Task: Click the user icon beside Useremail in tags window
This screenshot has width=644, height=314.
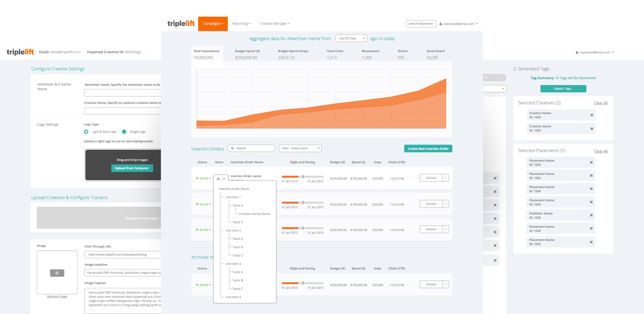Action: click(577, 52)
